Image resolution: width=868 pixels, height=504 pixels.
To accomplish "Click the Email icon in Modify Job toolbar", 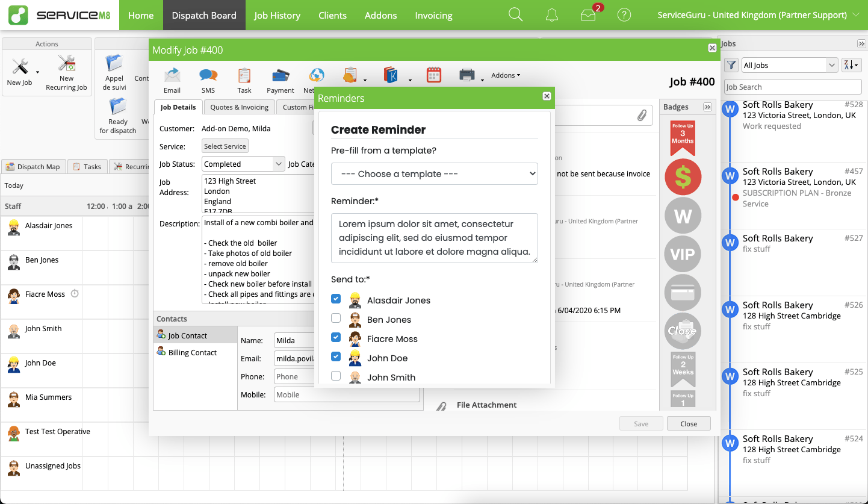I will pos(172,75).
